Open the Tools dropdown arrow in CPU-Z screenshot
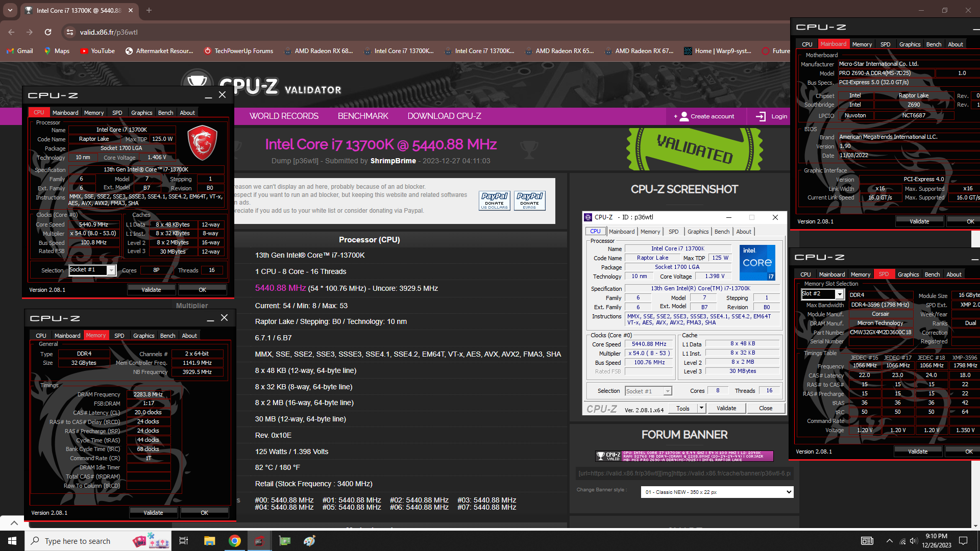The width and height of the screenshot is (980, 551). [x=701, y=408]
